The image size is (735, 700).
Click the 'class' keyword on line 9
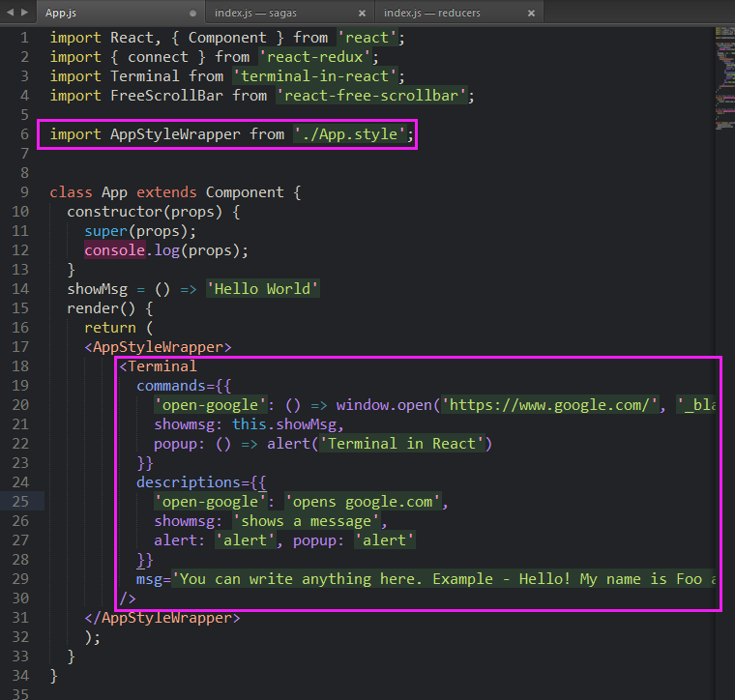coord(71,192)
